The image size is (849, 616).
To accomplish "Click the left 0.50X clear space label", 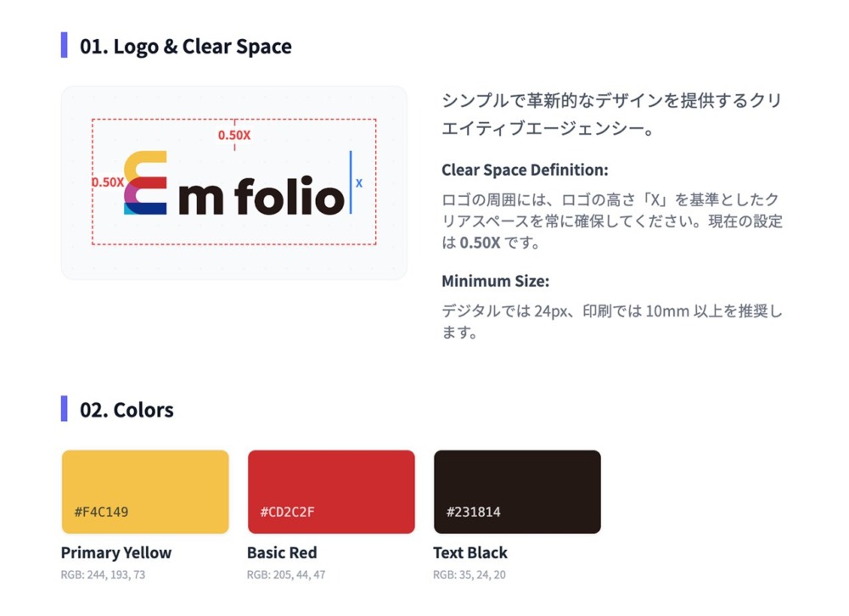I will (108, 182).
